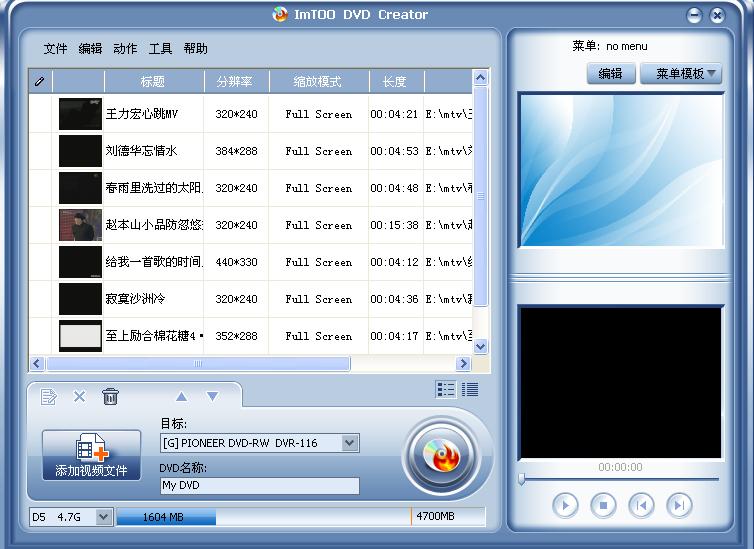
Task: Click the horizontal scrollbar right arrow
Action: click(463, 363)
